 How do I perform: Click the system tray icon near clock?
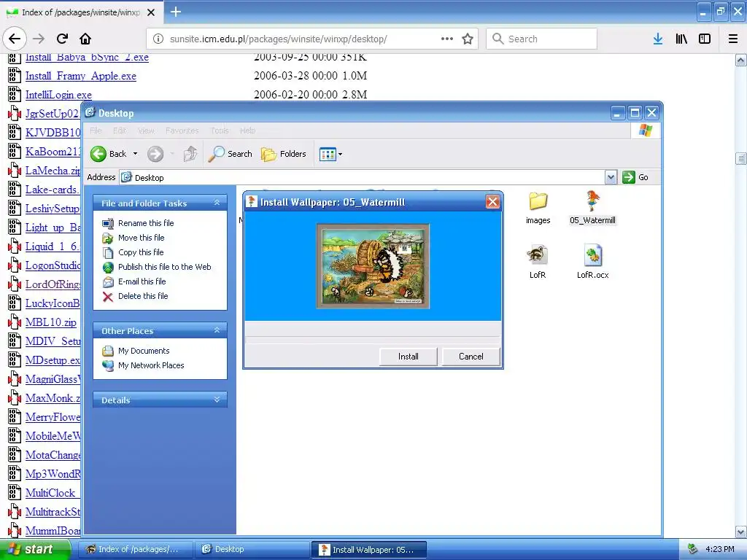click(x=693, y=550)
